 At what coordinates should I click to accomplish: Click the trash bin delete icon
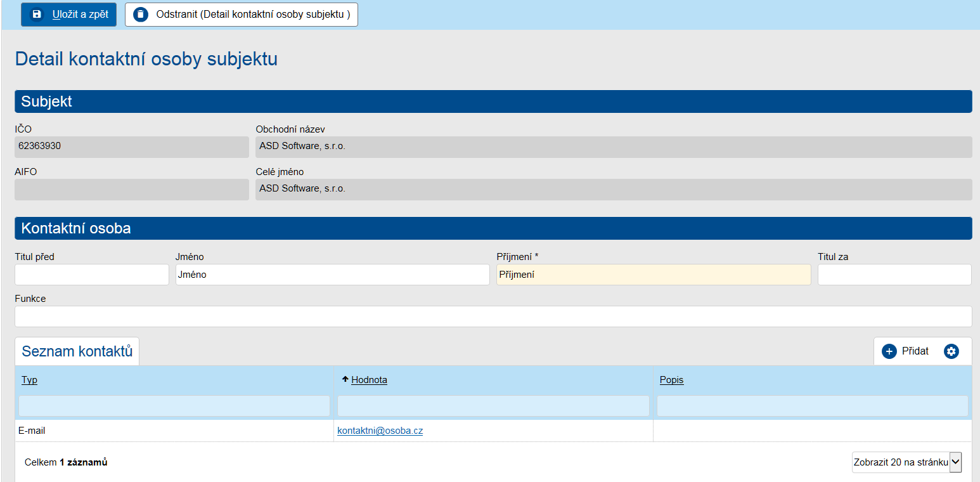click(x=141, y=15)
